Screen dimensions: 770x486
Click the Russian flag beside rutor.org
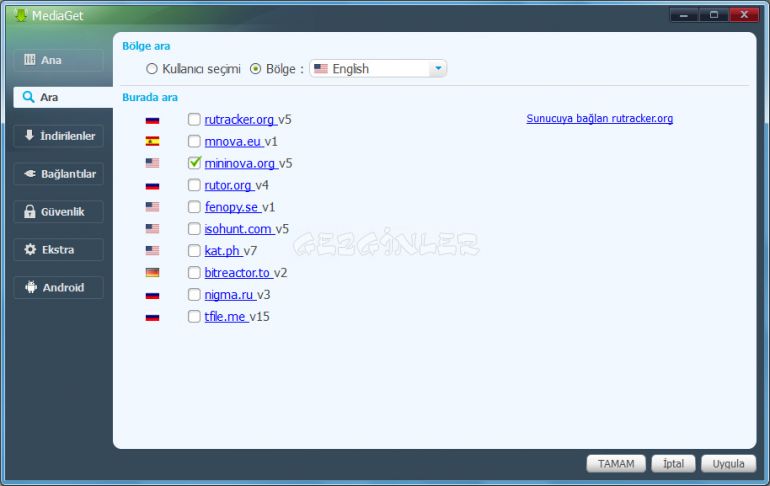(152, 186)
